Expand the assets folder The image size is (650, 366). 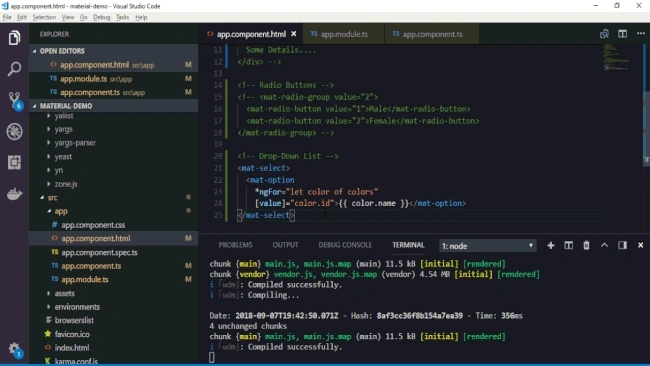pos(113,293)
